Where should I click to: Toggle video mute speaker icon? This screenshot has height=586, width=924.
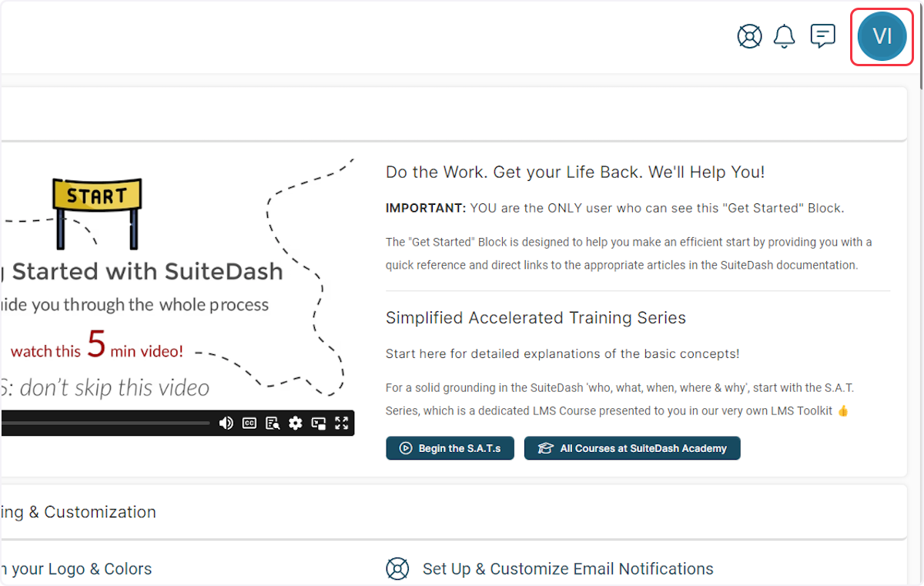click(226, 423)
